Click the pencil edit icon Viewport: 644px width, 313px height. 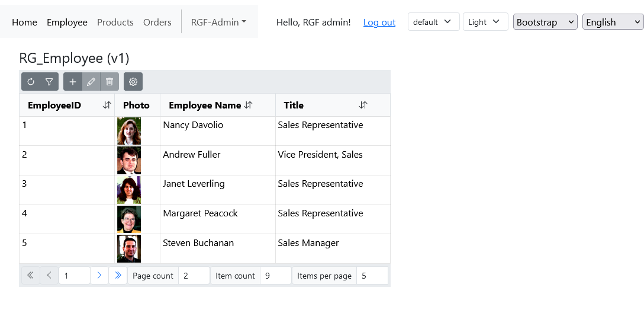pos(91,82)
